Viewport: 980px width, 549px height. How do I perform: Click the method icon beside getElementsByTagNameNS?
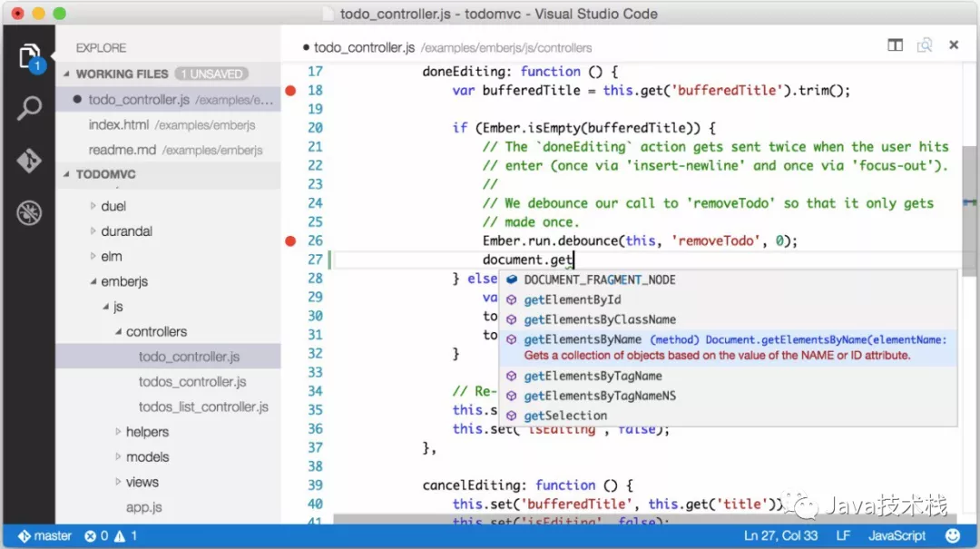click(x=511, y=396)
